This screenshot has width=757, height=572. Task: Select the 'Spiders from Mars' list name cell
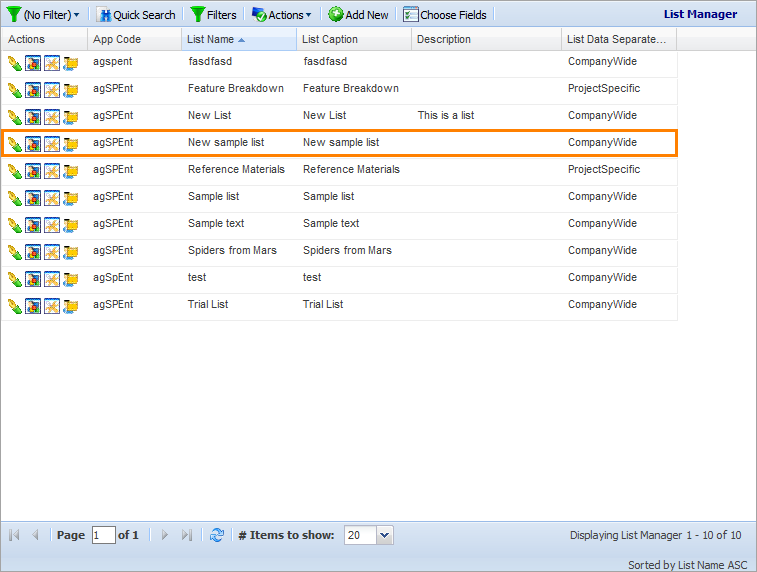tap(232, 251)
